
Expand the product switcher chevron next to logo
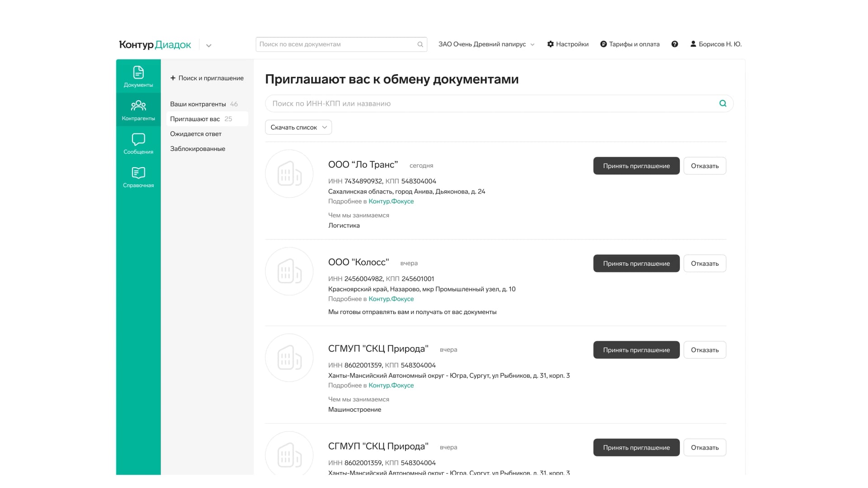click(x=209, y=45)
